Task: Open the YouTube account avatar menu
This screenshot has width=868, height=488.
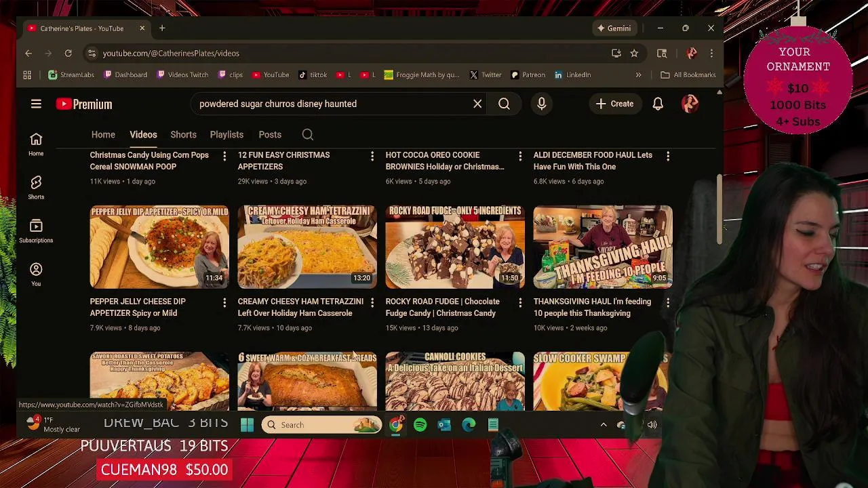Action: pyautogui.click(x=690, y=104)
